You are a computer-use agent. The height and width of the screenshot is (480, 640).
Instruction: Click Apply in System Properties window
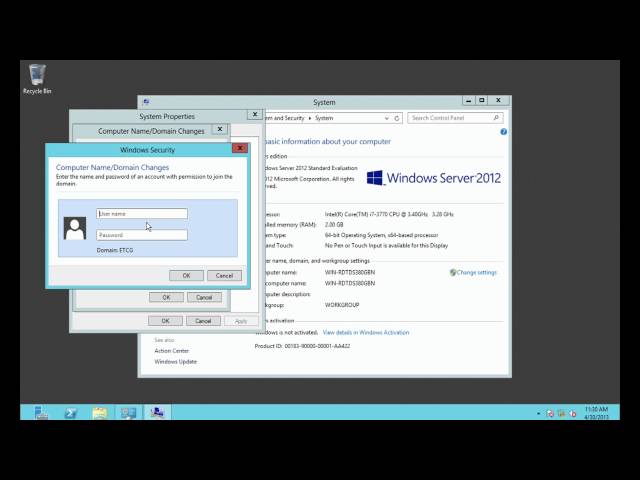(x=241, y=321)
